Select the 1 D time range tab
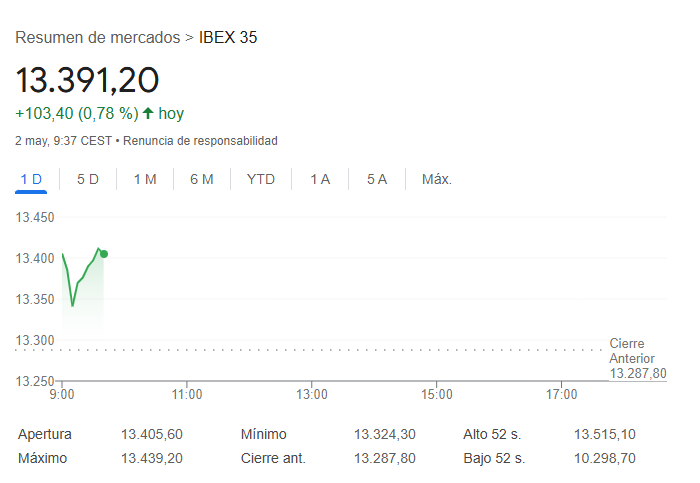This screenshot has height=483, width=700. [x=31, y=179]
